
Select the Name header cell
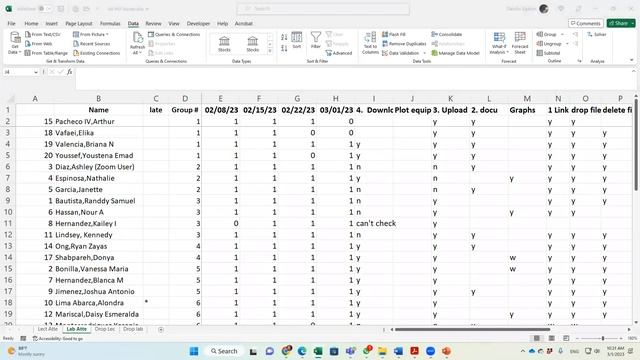click(x=98, y=110)
